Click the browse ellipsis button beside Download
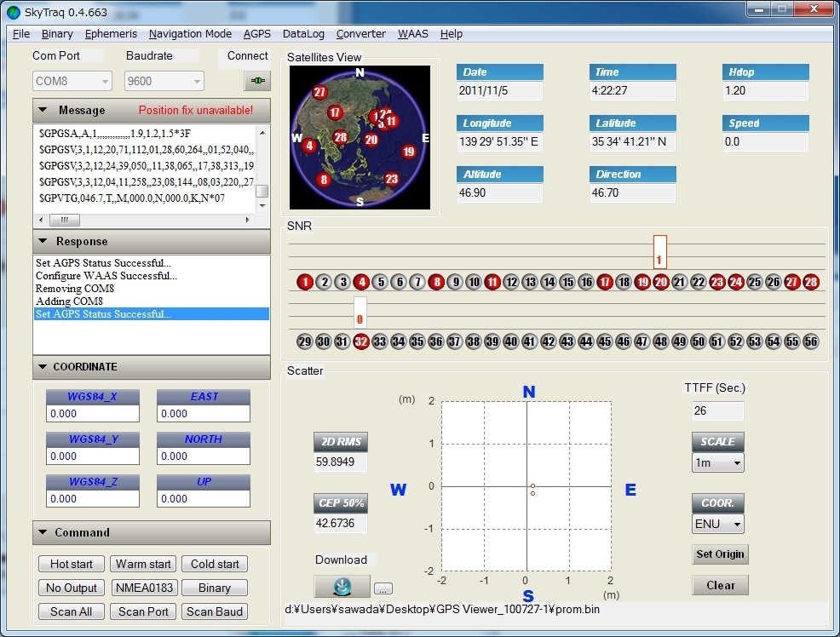The width and height of the screenshot is (840, 637). coord(383,588)
